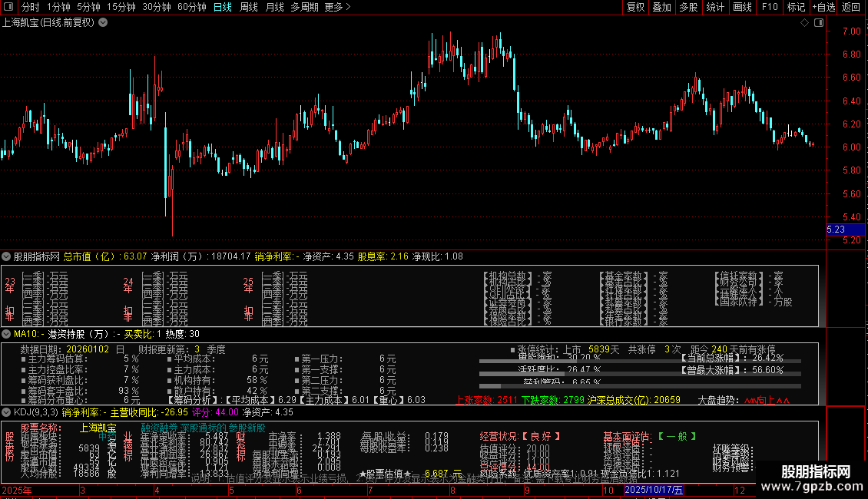Expand the KDJ(9,3,3) indicator dropdown arrow
This screenshot has height=499, width=868.
[x=6, y=412]
